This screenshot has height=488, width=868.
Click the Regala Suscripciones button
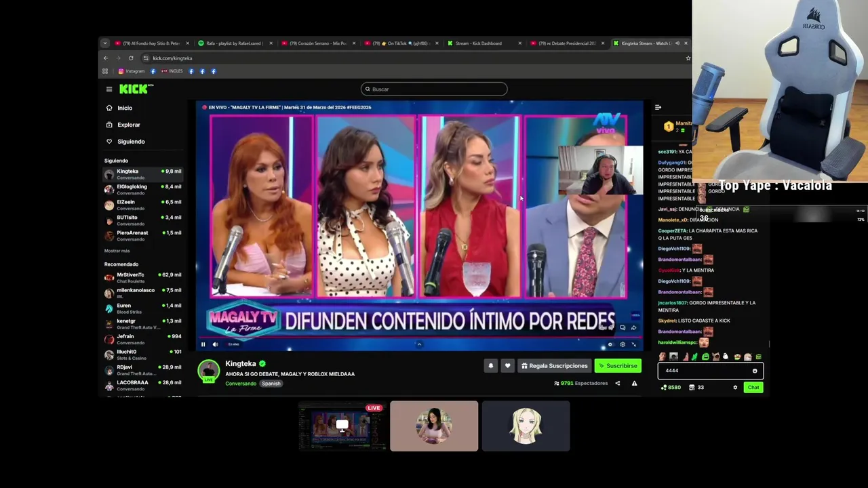click(554, 366)
